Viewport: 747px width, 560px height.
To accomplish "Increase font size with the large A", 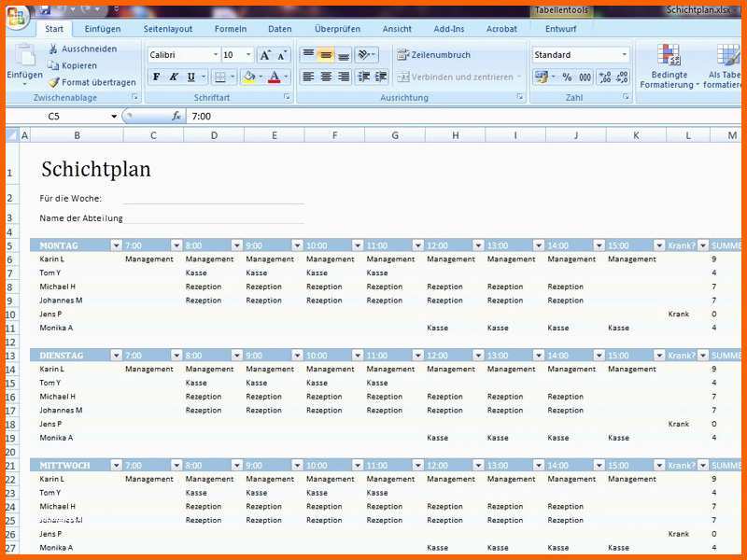I will pyautogui.click(x=265, y=55).
